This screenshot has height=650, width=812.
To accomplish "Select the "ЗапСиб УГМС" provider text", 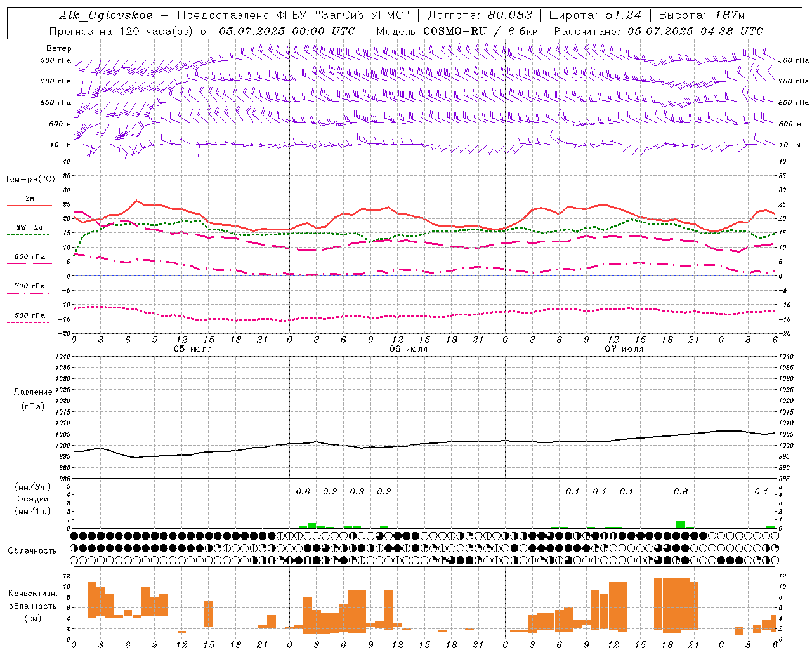I will pos(363,15).
